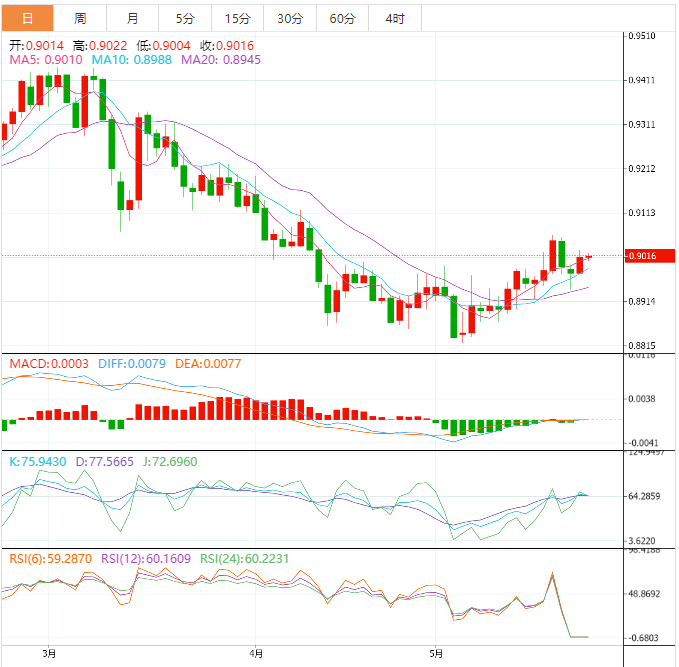Viewport: 679px width, 667px height.
Task: Click the K value label in KDJ panel
Action: (x=38, y=461)
